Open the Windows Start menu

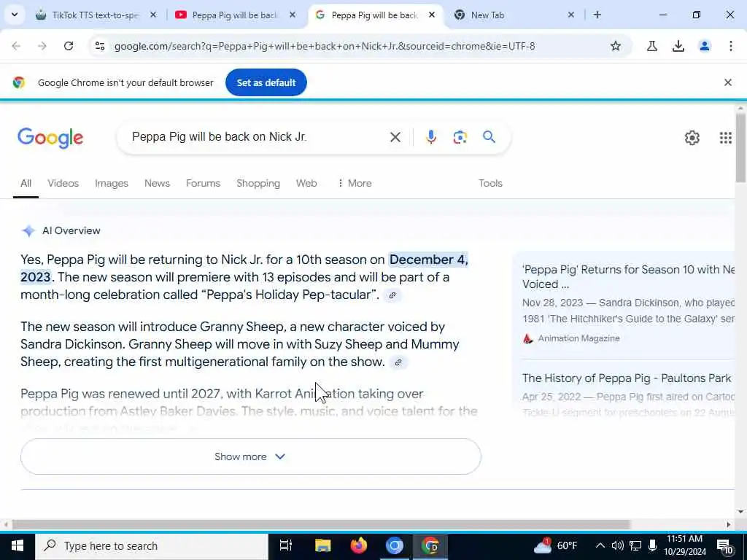pyautogui.click(x=18, y=545)
